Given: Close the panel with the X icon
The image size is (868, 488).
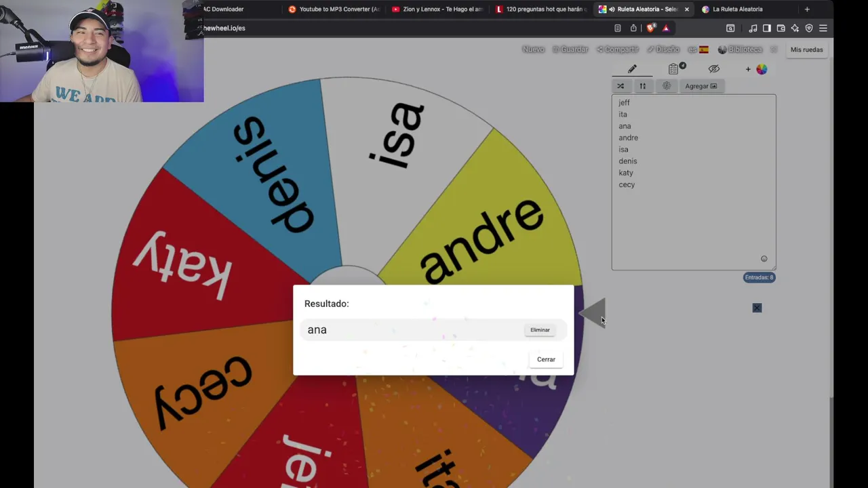Looking at the screenshot, I should pos(757,308).
